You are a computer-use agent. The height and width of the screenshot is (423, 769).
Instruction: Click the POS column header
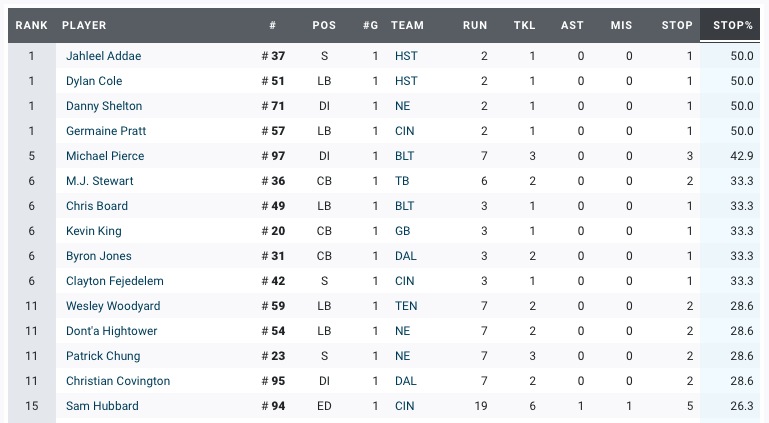(x=324, y=25)
